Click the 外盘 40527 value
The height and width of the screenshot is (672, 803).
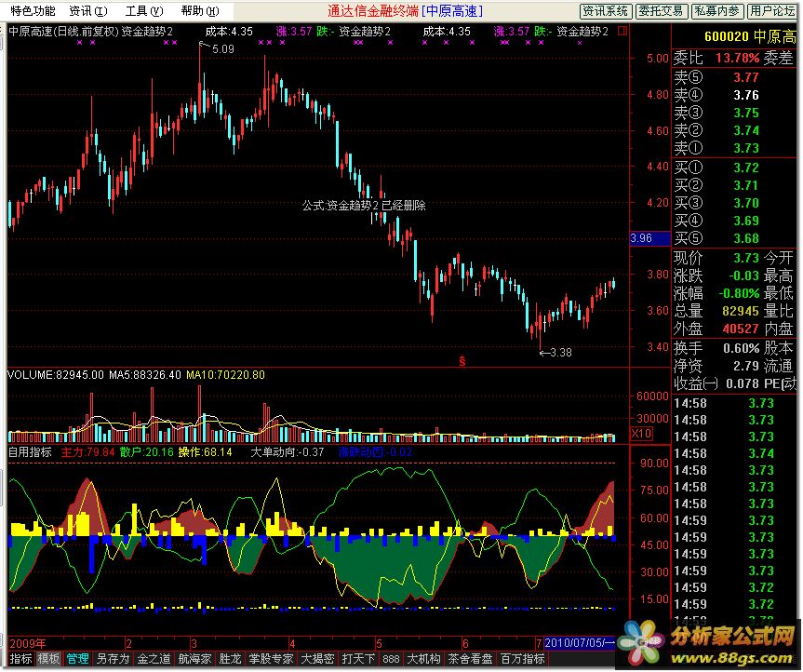coord(741,329)
